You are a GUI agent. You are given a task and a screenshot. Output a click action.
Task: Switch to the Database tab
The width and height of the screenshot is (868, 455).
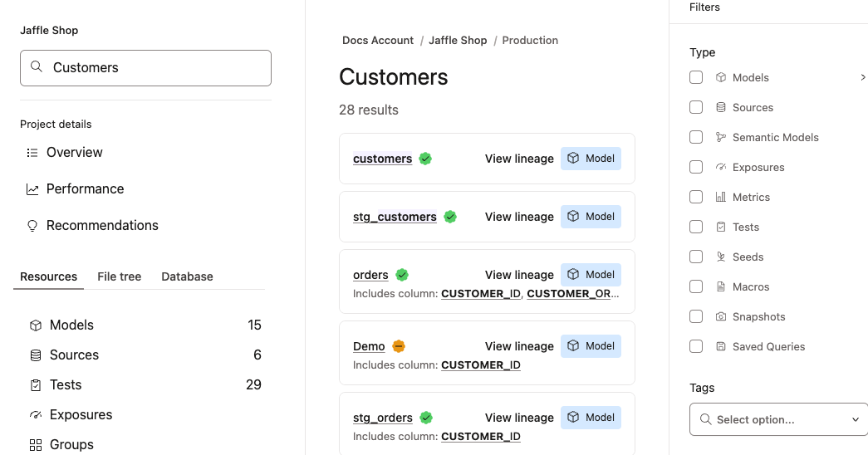point(187,276)
